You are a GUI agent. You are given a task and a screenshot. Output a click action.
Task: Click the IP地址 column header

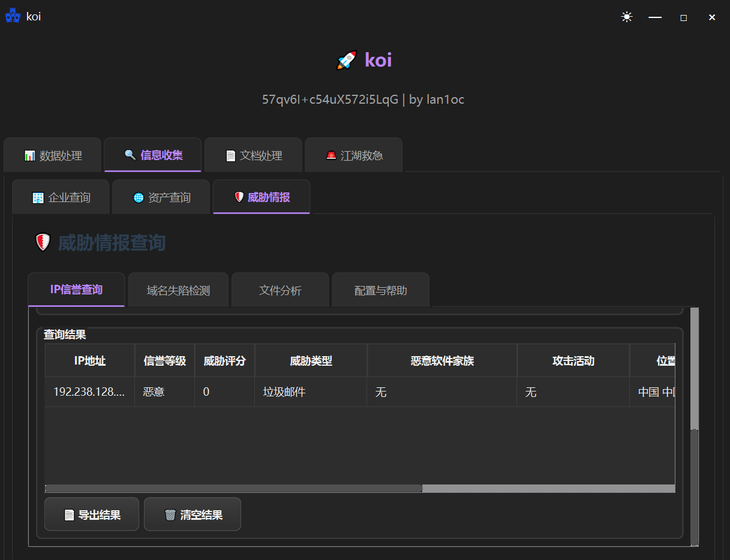tap(90, 360)
